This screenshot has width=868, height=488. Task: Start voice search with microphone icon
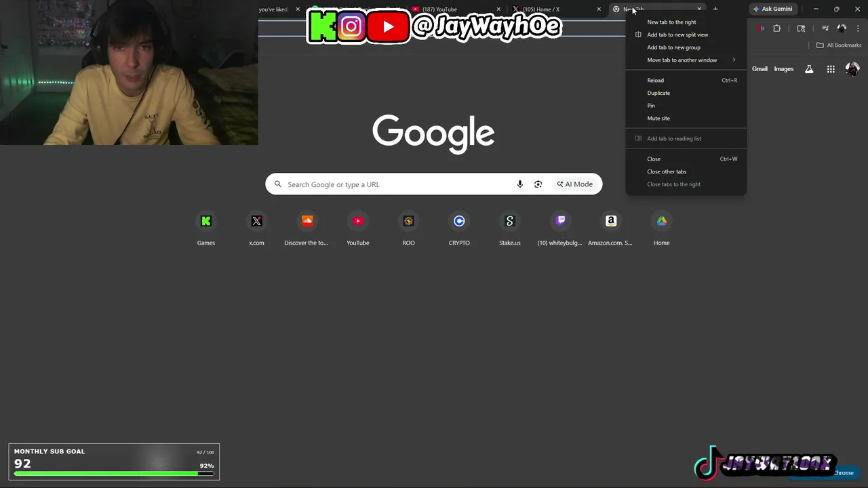(x=520, y=184)
